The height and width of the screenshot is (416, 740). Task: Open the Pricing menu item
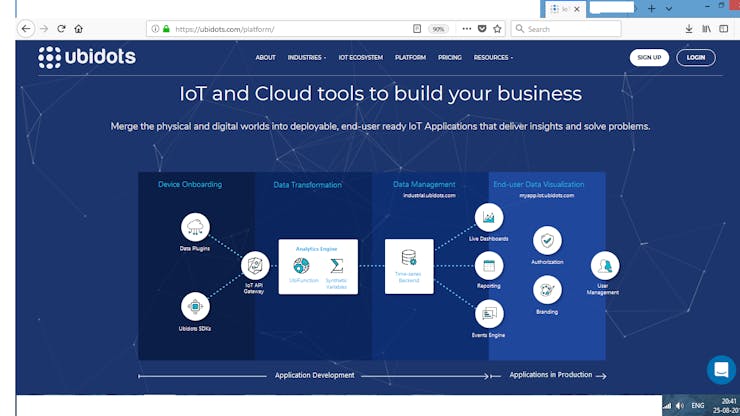450,58
